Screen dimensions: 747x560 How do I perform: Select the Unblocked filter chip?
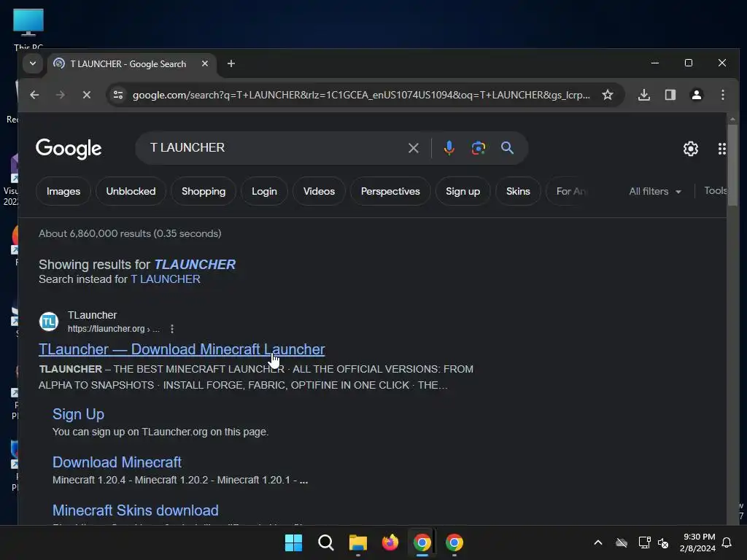click(x=131, y=191)
